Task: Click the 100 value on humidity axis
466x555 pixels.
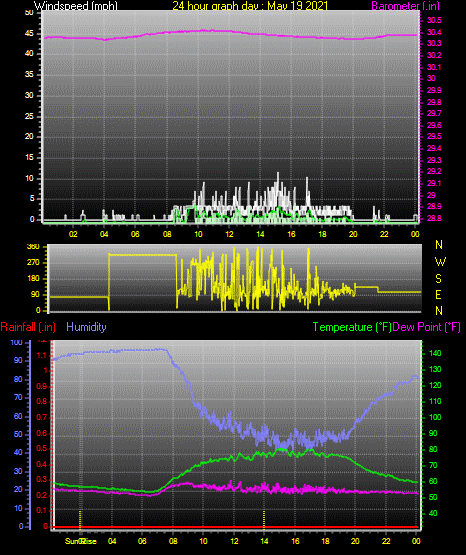Action: 17,342
